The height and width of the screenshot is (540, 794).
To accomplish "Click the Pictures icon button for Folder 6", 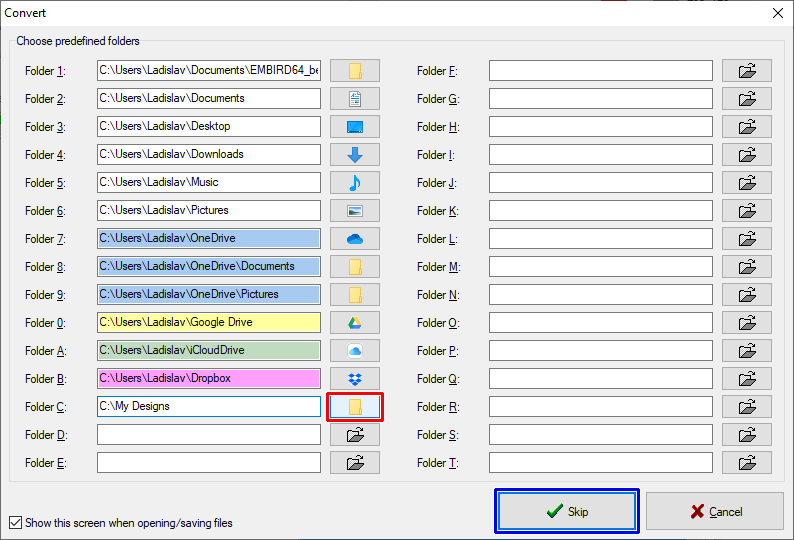I will (355, 211).
